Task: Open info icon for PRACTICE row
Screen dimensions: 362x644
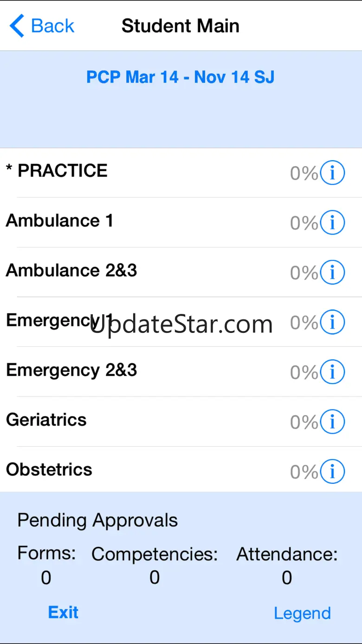Action: (x=332, y=173)
